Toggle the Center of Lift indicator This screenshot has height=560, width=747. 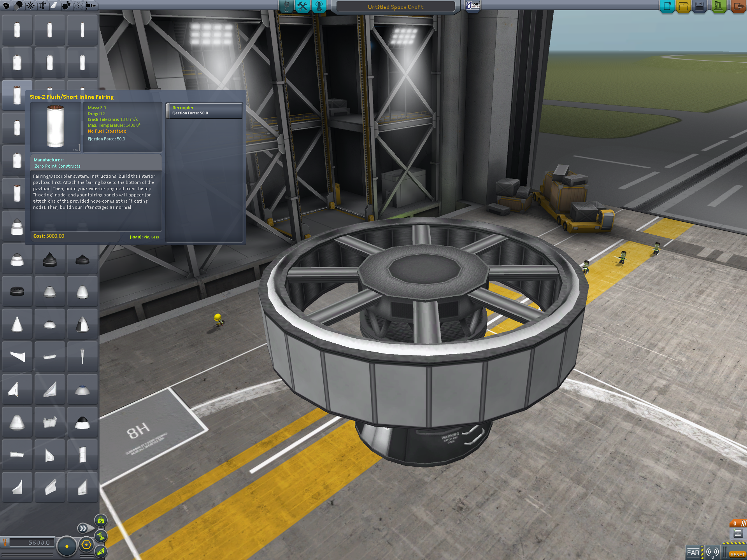click(101, 551)
